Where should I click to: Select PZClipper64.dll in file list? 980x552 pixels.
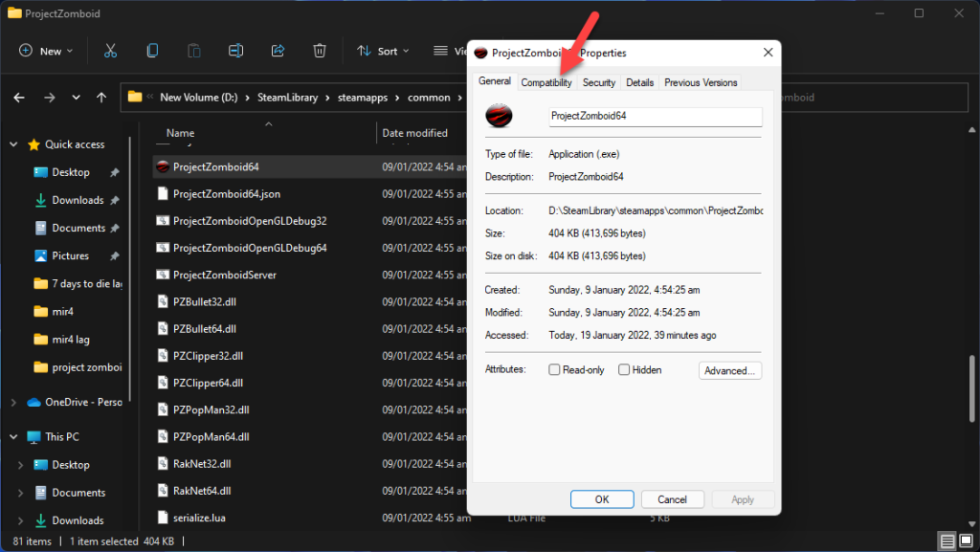(x=208, y=383)
